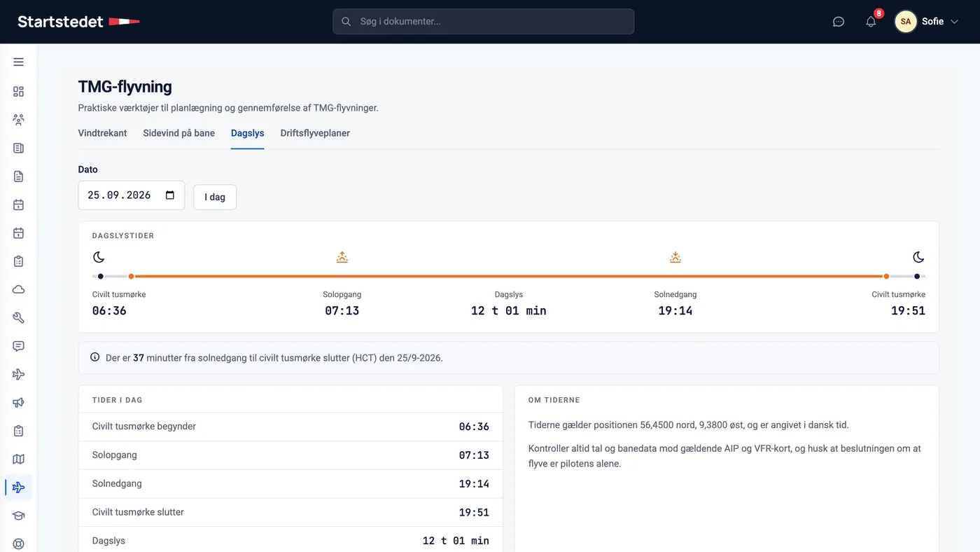The height and width of the screenshot is (552, 980).
Task: Open the calendar picker in the Dato field
Action: [x=170, y=195]
